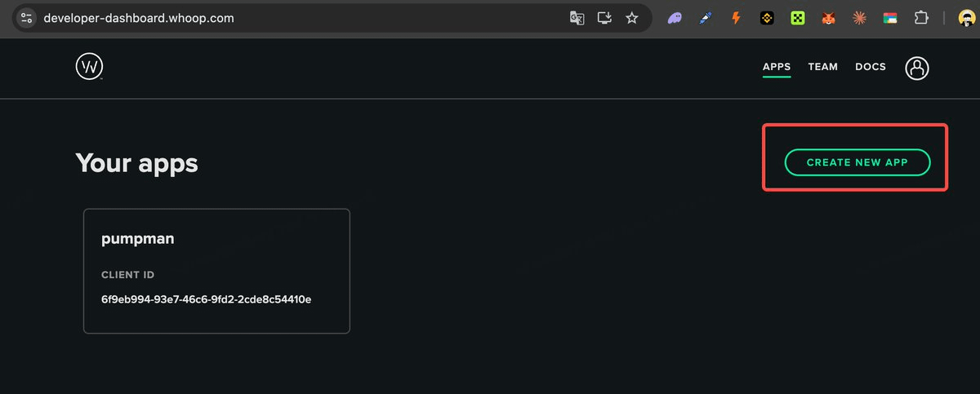Viewport: 980px width, 394px height.
Task: Open the DOCS tab
Action: 871,67
